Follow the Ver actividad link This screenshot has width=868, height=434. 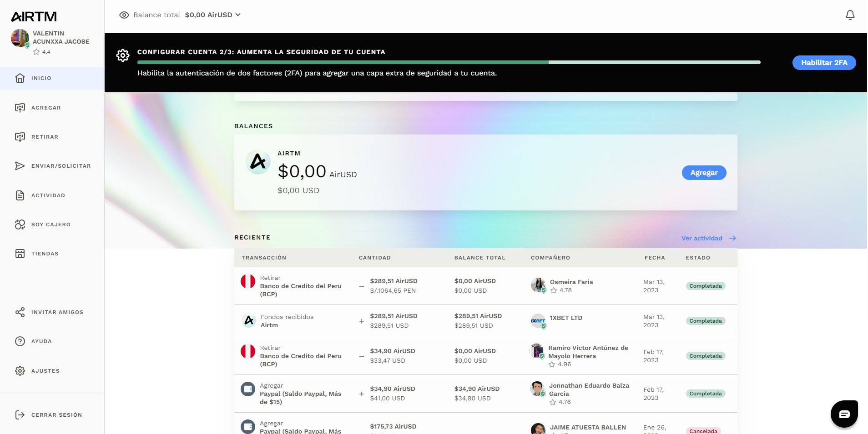pos(708,238)
